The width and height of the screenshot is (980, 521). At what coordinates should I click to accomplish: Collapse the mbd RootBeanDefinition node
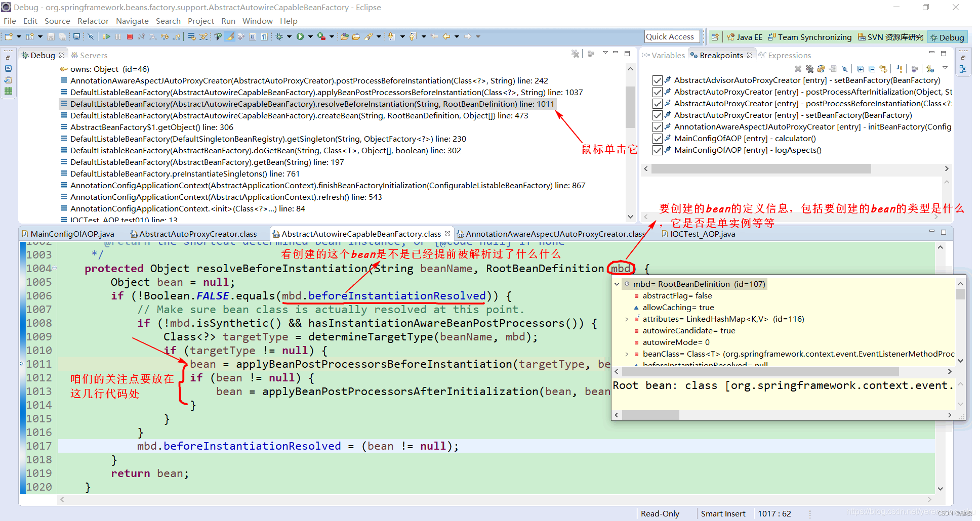(x=617, y=284)
